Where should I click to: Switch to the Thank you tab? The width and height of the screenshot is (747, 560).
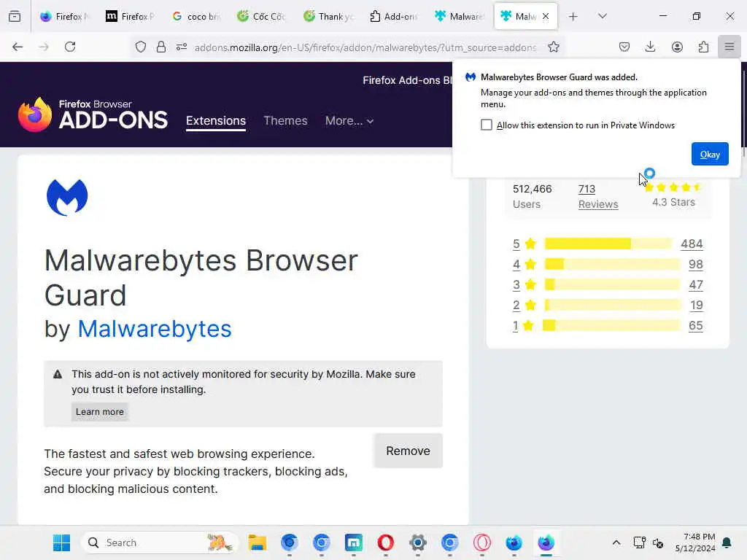pos(328,16)
